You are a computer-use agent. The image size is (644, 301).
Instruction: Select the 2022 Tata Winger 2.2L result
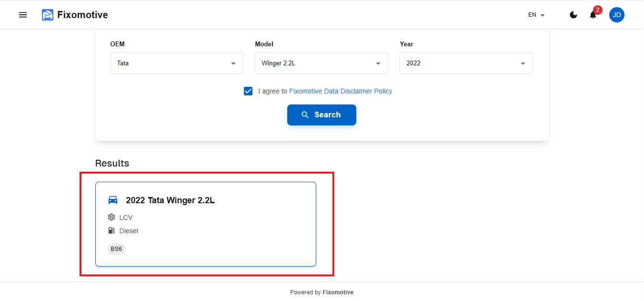click(x=206, y=224)
